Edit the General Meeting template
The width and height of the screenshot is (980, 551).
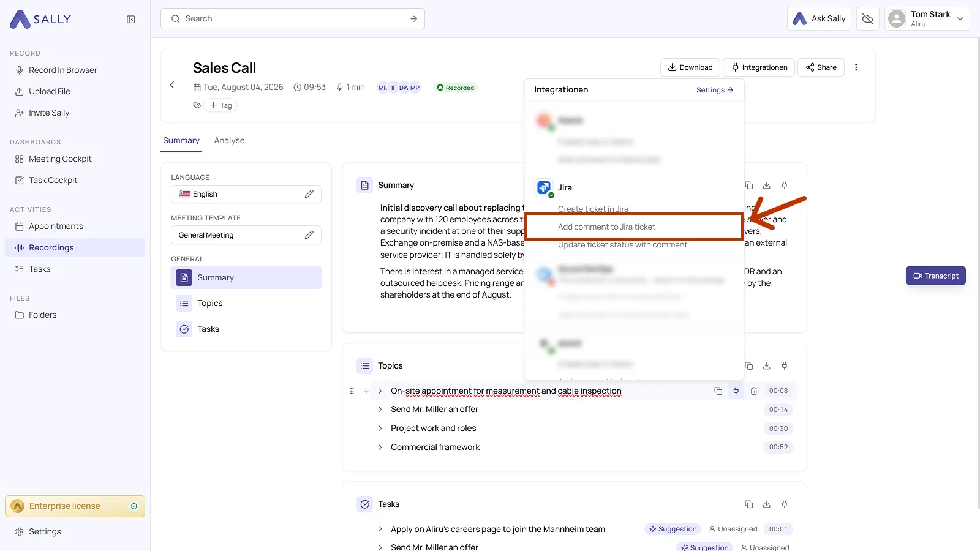(309, 235)
